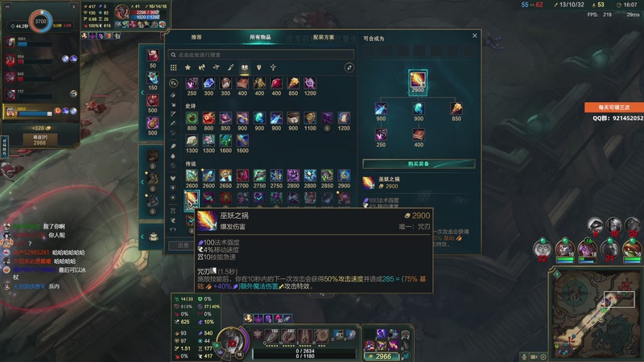Toggle the clear stat filters button
Screen dimensions: 644x362
coord(173,84)
